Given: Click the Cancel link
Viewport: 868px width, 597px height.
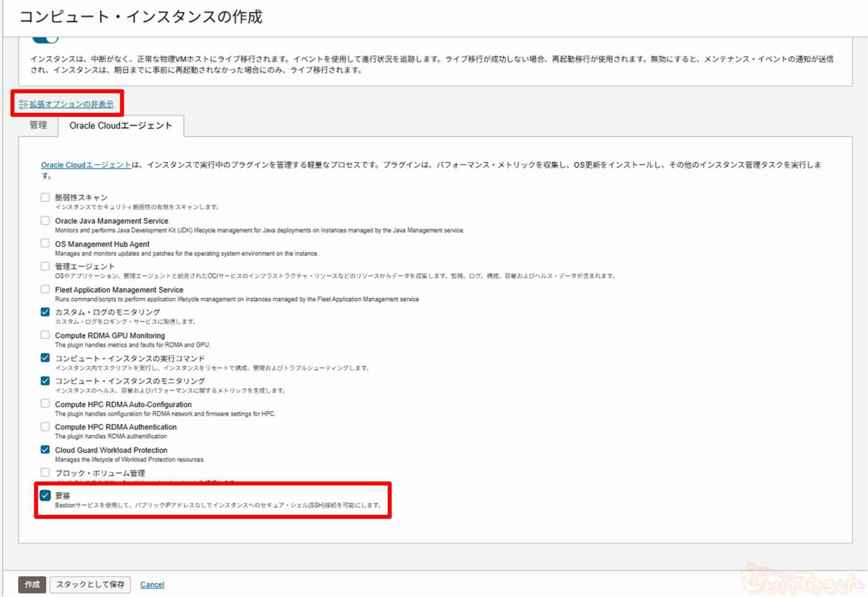Looking at the screenshot, I should coord(152,585).
